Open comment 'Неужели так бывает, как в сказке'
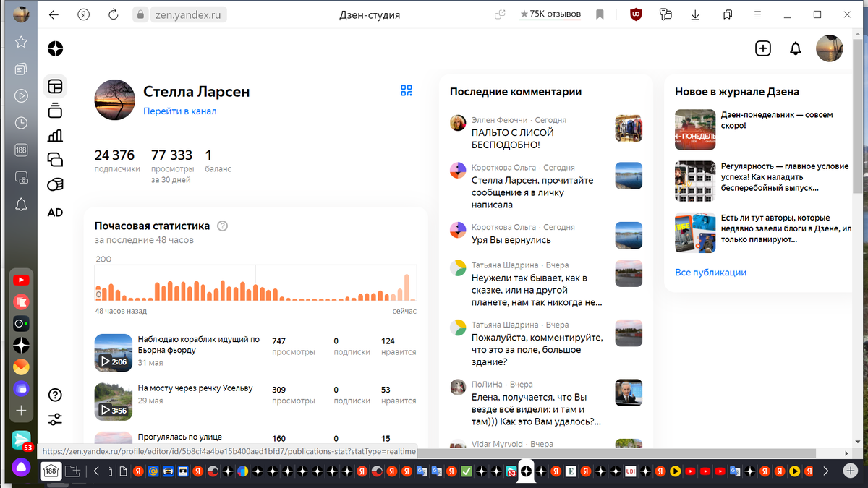This screenshot has height=488, width=868. coord(537,290)
